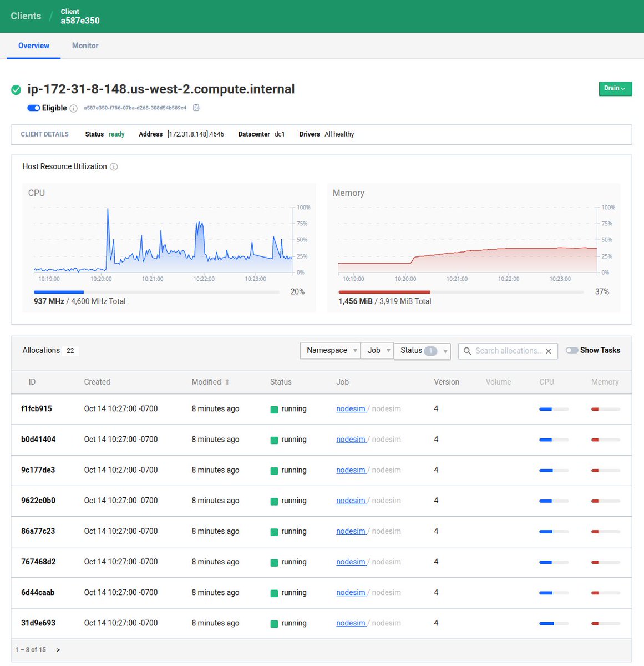Open the Drain dropdown button
644x666 pixels.
tap(615, 89)
